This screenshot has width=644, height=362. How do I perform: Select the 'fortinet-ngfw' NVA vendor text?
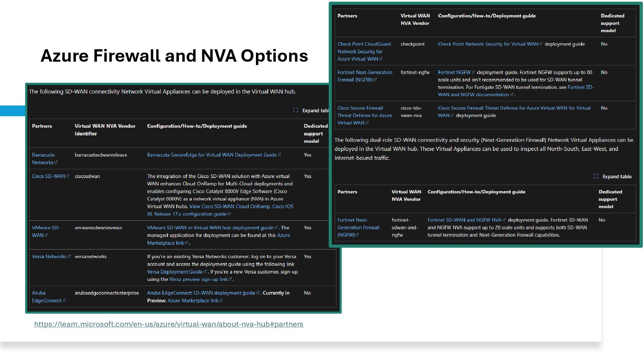click(415, 72)
